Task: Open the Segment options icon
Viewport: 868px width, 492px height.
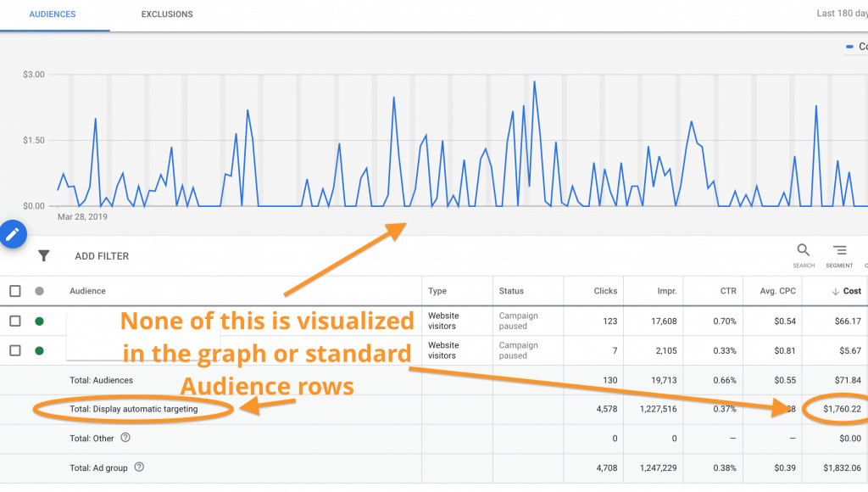Action: tap(839, 250)
